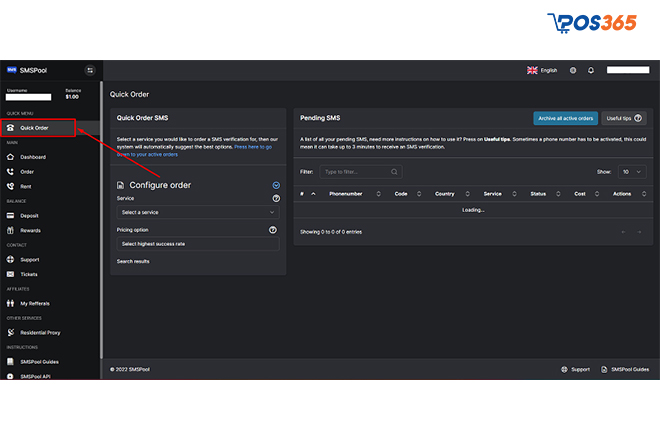This screenshot has height=440, width=660.
Task: Open the Rewards gift icon
Action: (10, 230)
